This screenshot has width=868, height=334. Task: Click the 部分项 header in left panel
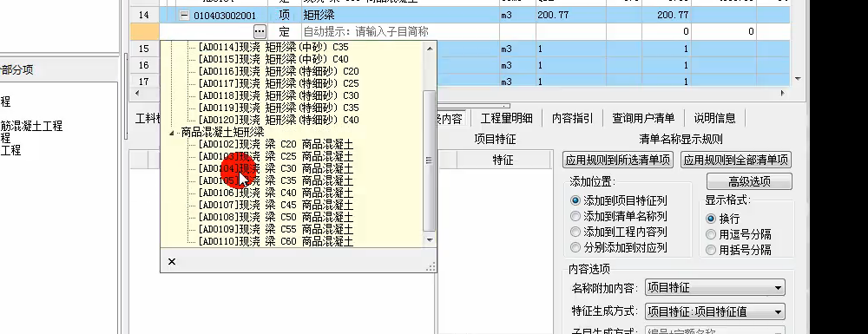click(x=17, y=69)
